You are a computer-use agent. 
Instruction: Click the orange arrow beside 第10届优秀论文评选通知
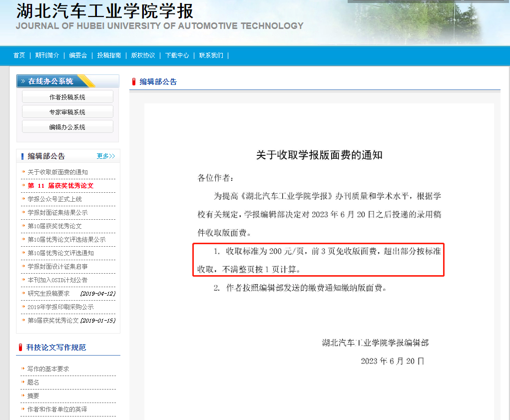23,253
